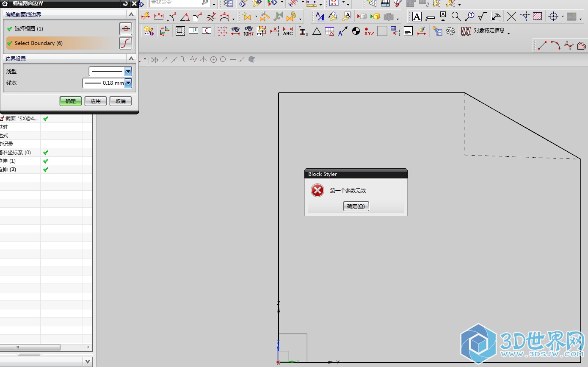Click the select view crosshair icon in dialog
The height and width of the screenshot is (367, 588).
pyautogui.click(x=125, y=29)
